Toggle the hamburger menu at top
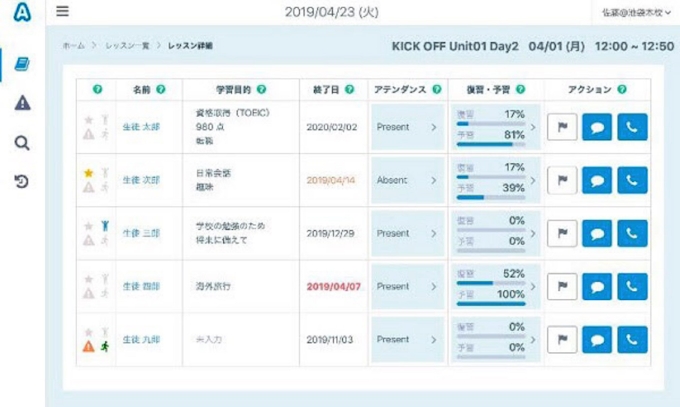The height and width of the screenshot is (407, 680). point(63,12)
